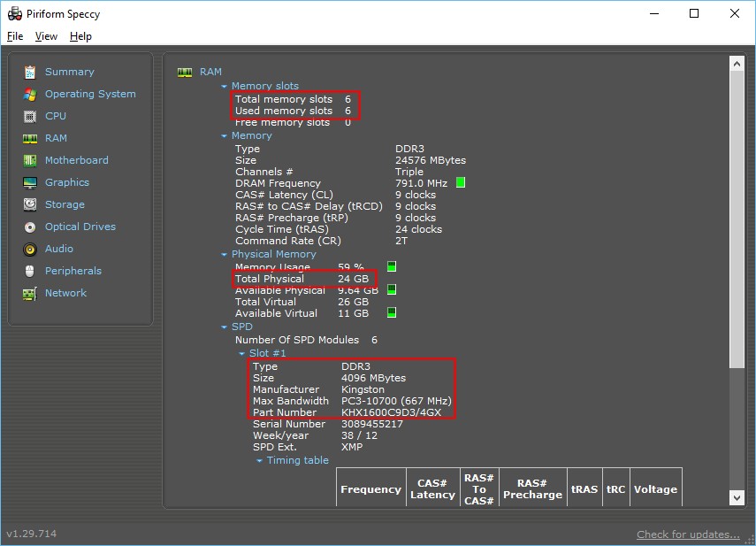Viewport: 756px width, 546px height.
Task: Collapse the Memory slots section
Action: pos(224,87)
